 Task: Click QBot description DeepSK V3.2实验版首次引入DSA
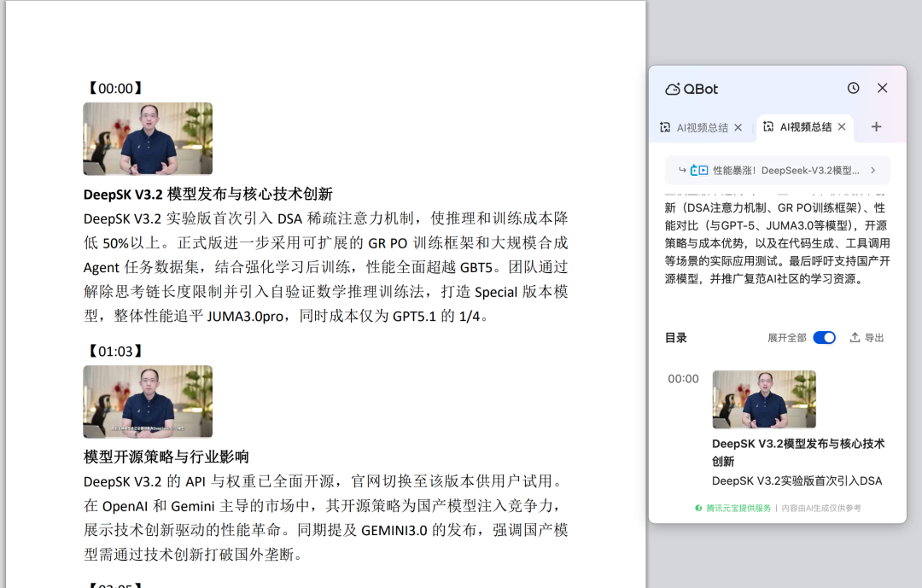click(x=797, y=481)
